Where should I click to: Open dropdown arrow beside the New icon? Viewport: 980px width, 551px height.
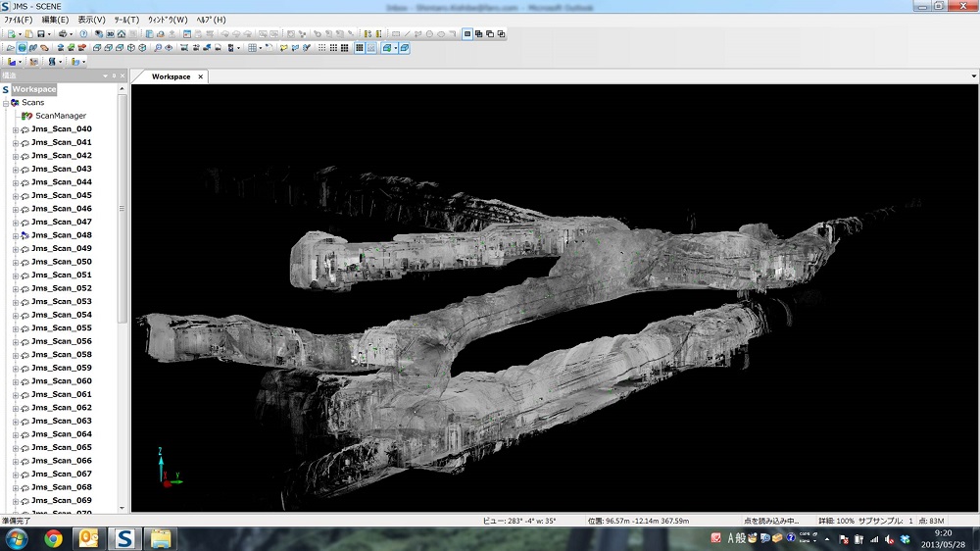click(x=20, y=33)
